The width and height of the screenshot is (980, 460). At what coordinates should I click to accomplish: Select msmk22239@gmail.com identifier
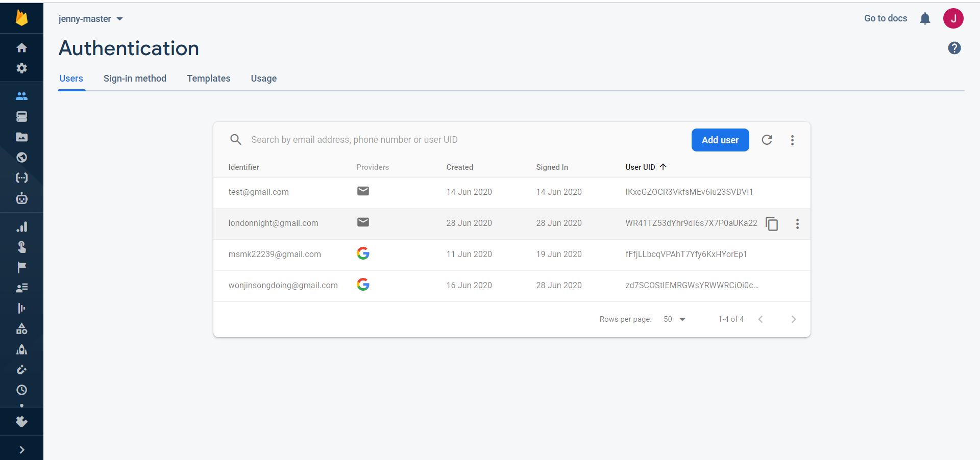tap(275, 254)
